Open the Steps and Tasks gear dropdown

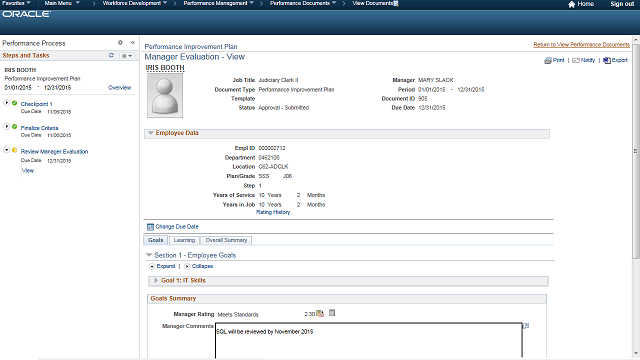127,56
